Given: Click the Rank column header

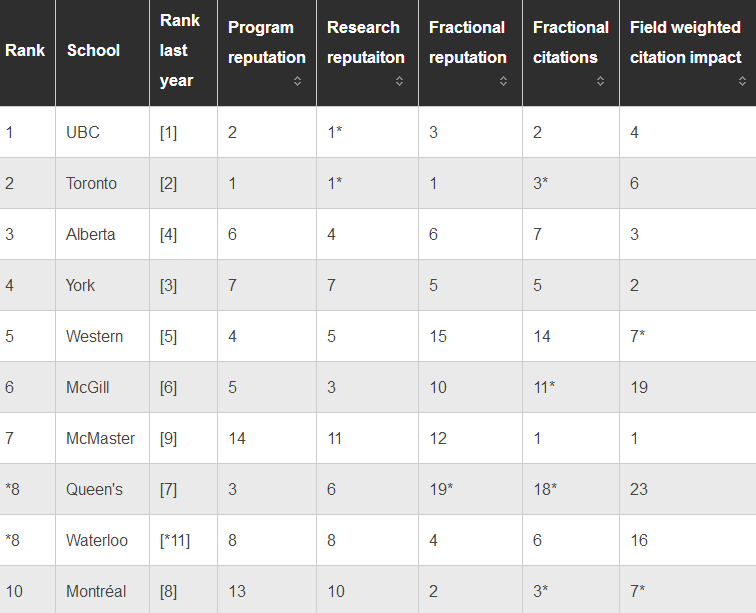Looking at the screenshot, I should [x=25, y=50].
